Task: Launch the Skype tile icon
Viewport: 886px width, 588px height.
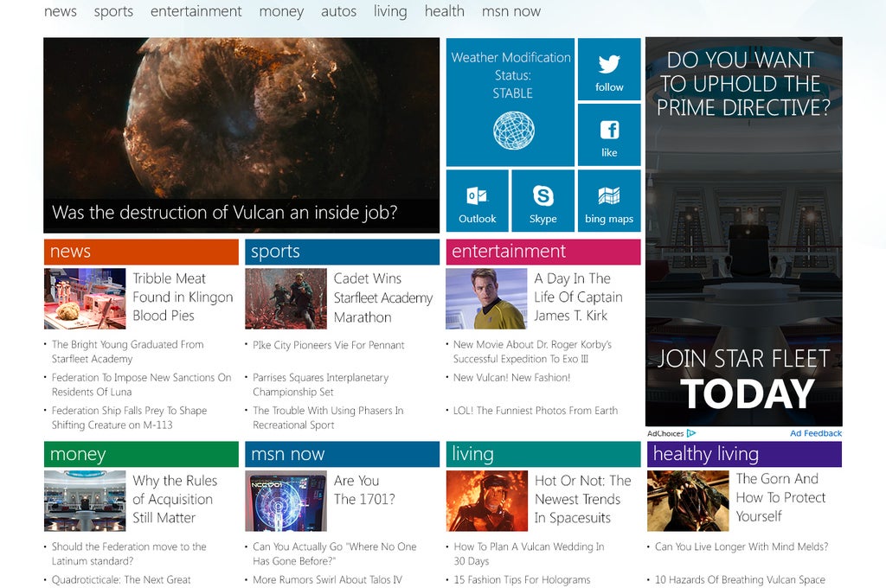Action: click(543, 195)
